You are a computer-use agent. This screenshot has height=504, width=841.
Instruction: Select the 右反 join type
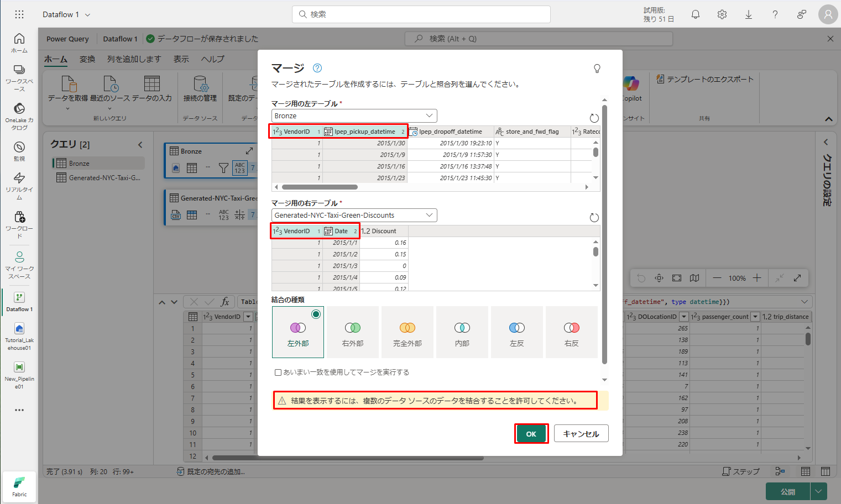point(572,332)
